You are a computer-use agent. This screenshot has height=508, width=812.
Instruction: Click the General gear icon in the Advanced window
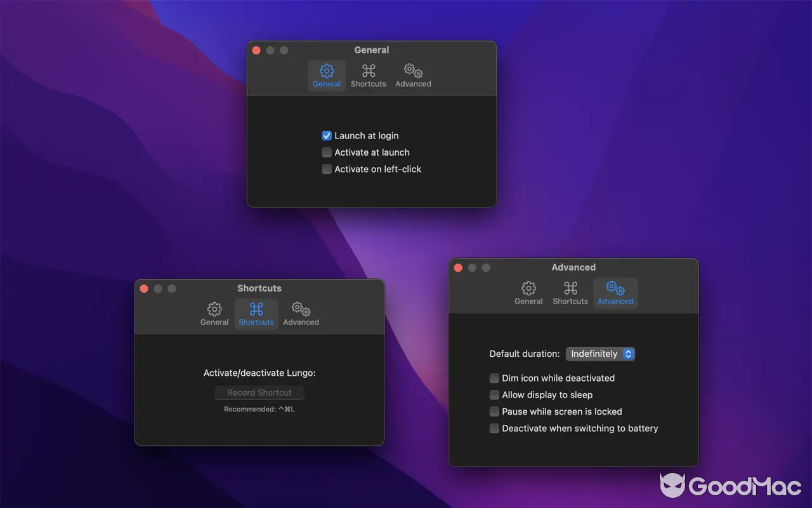click(528, 289)
